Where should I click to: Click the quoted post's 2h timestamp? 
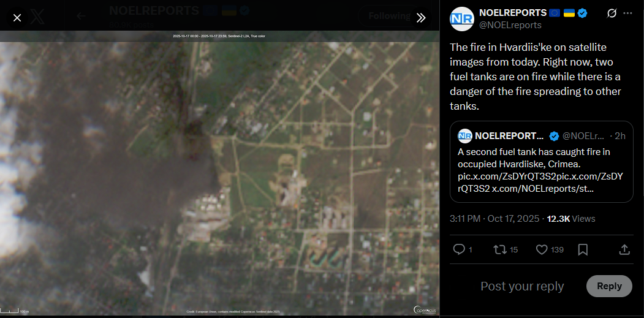coord(620,135)
